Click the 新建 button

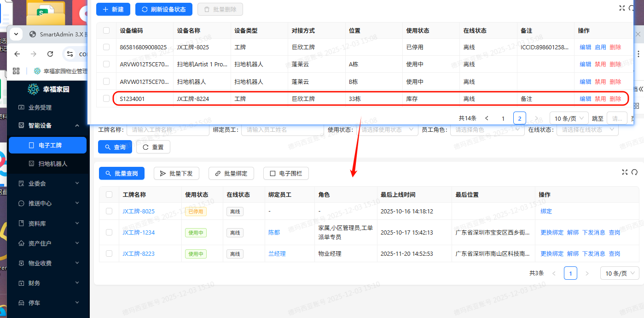point(113,9)
